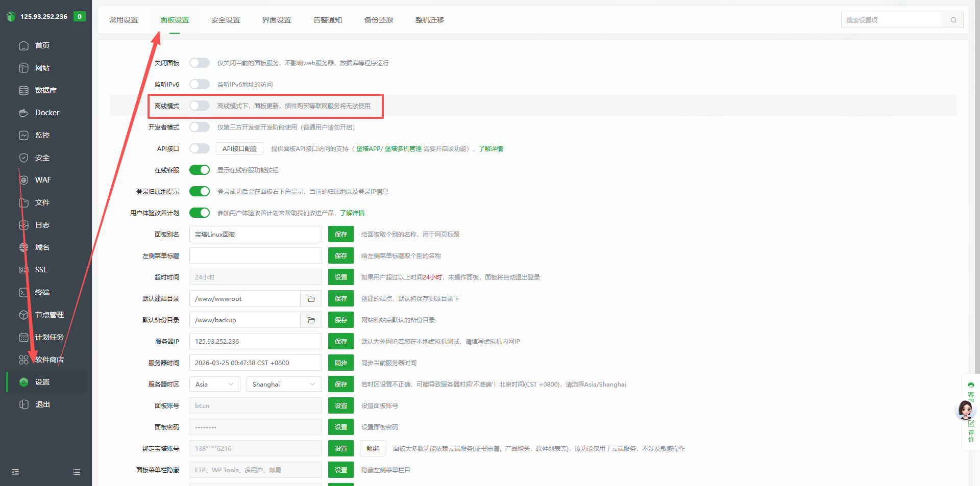The height and width of the screenshot is (486, 980).
Task: Click the API接口配置 button
Action: pos(239,148)
